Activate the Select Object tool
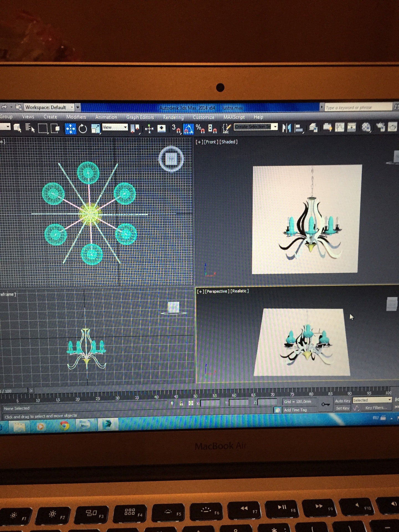This screenshot has width=399, height=532. pos(17,128)
